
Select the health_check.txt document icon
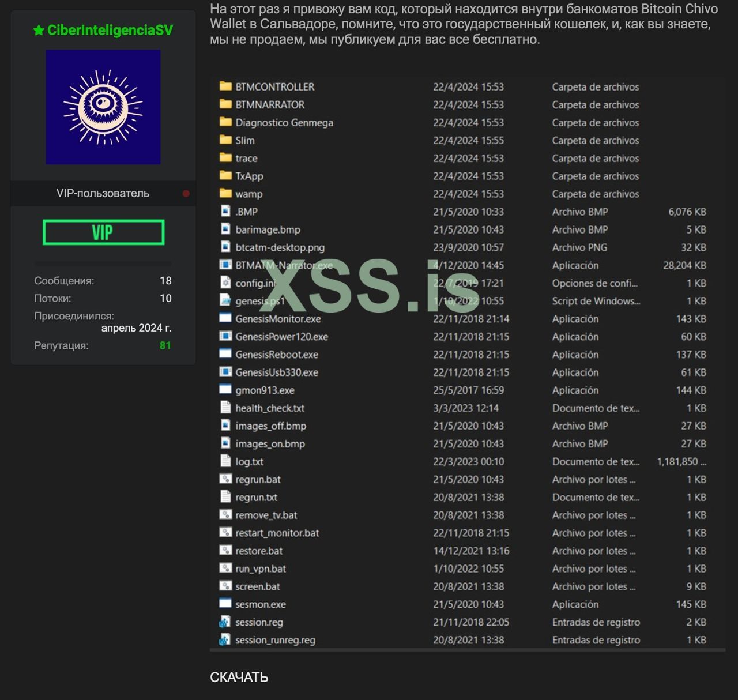tap(225, 408)
